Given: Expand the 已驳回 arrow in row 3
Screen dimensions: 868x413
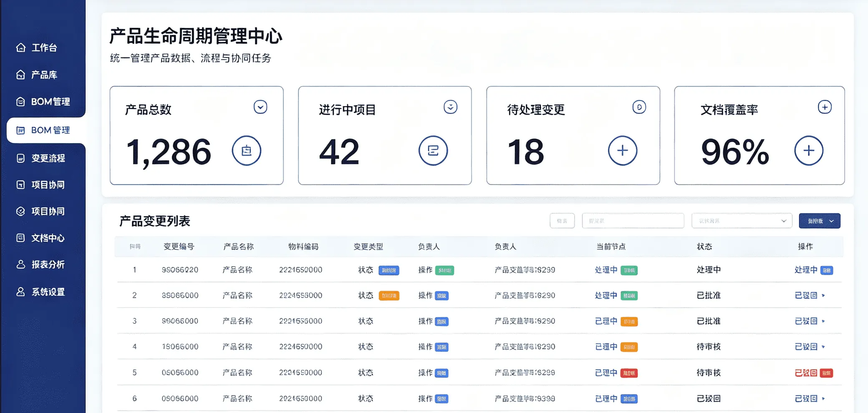Looking at the screenshot, I should click(823, 321).
